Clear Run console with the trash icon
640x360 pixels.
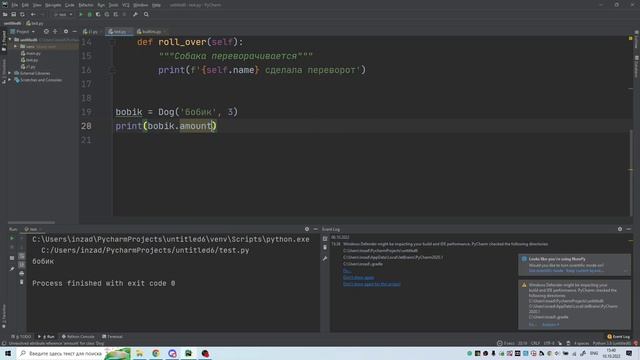22,282
